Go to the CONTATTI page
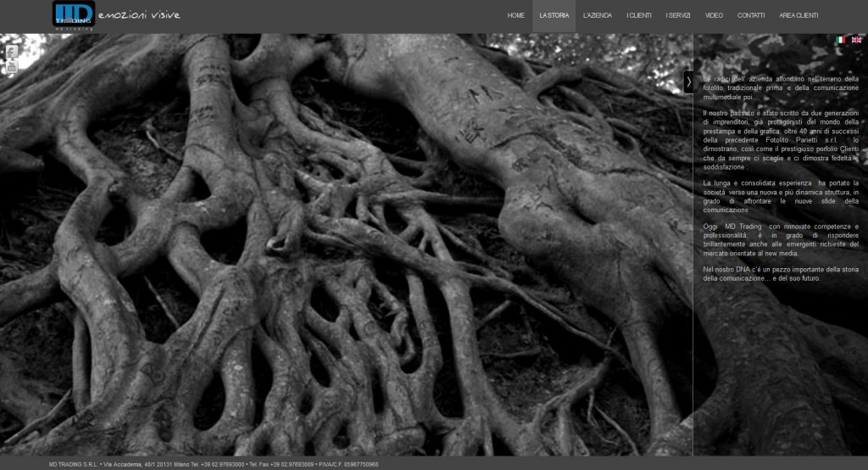The height and width of the screenshot is (470, 868). [x=751, y=16]
